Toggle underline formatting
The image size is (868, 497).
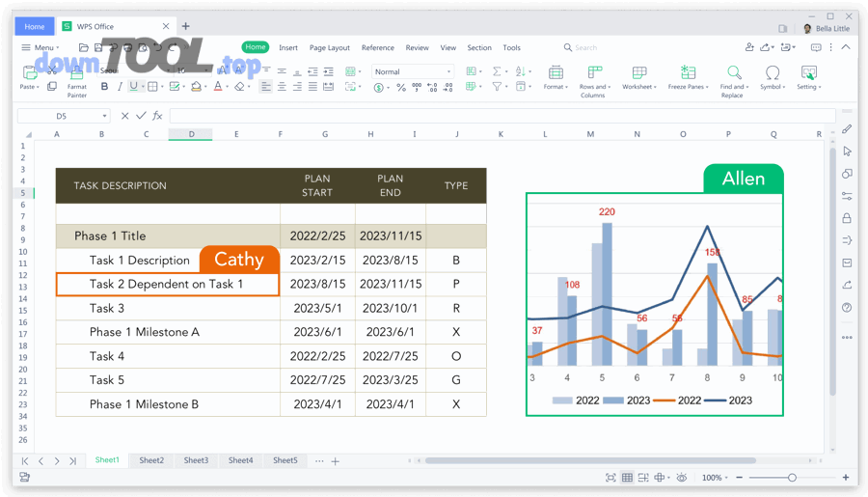(133, 87)
